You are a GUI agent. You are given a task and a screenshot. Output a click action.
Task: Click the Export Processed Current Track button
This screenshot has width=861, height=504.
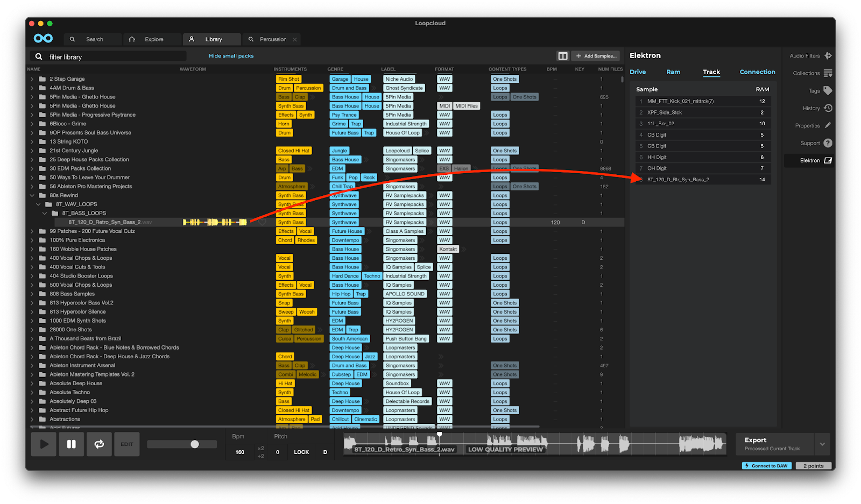click(x=775, y=444)
